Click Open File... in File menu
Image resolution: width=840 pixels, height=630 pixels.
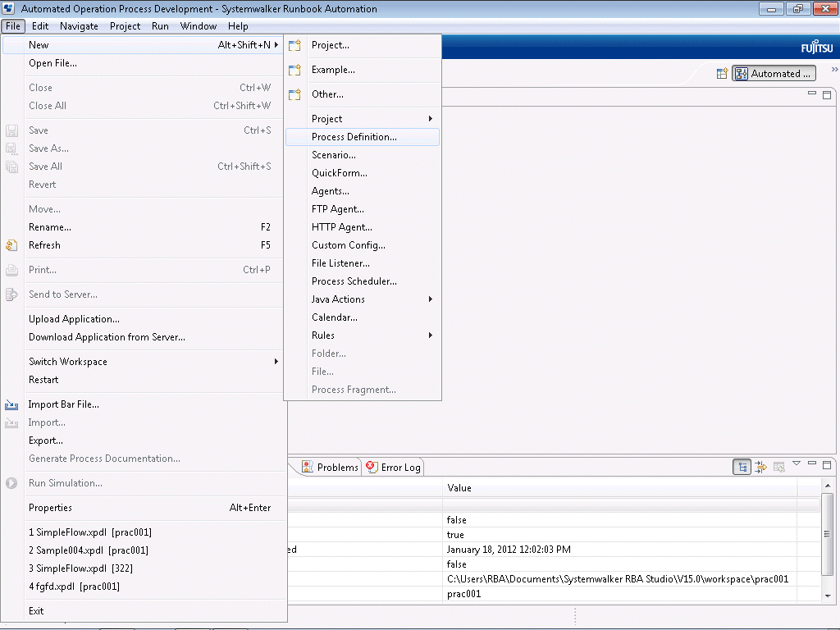pos(143,63)
